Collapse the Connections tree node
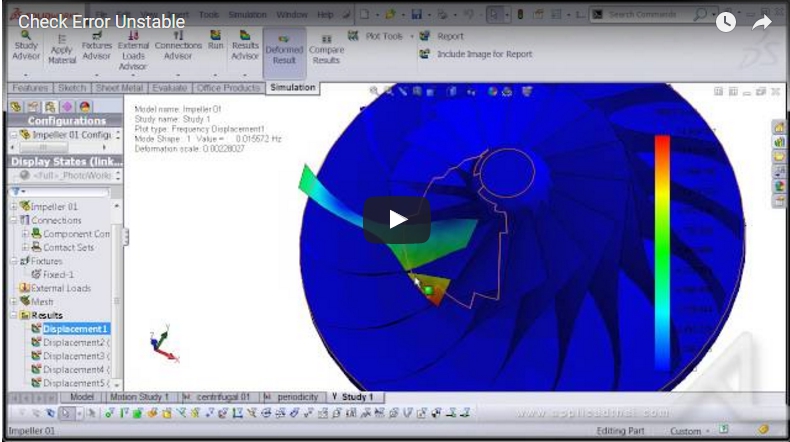The height and width of the screenshot is (442, 790). tap(14, 220)
